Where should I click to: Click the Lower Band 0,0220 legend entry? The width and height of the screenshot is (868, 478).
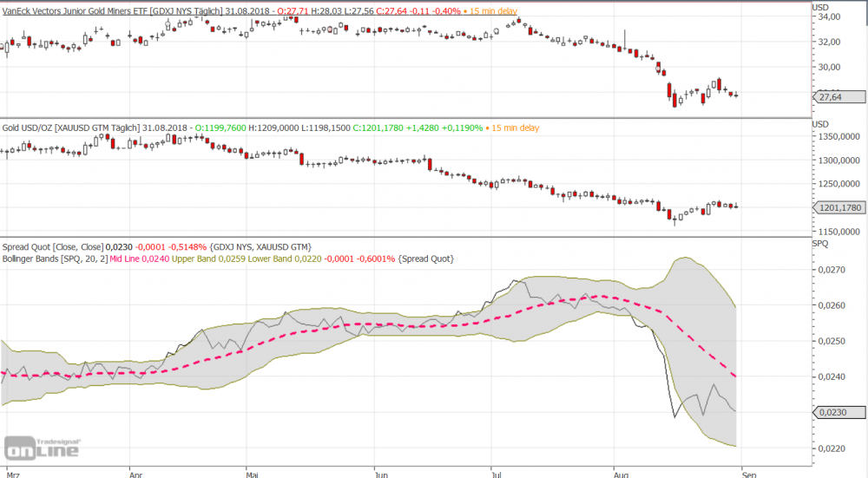coord(285,259)
